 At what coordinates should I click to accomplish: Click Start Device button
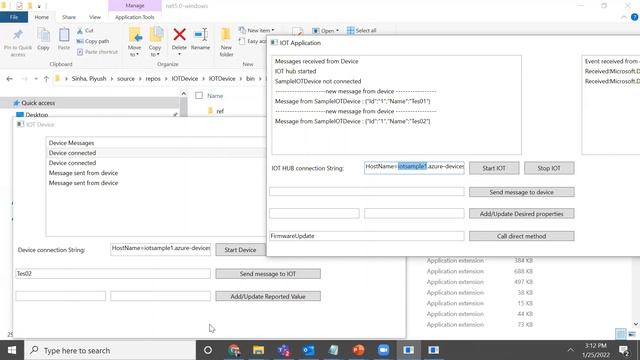pos(240,250)
